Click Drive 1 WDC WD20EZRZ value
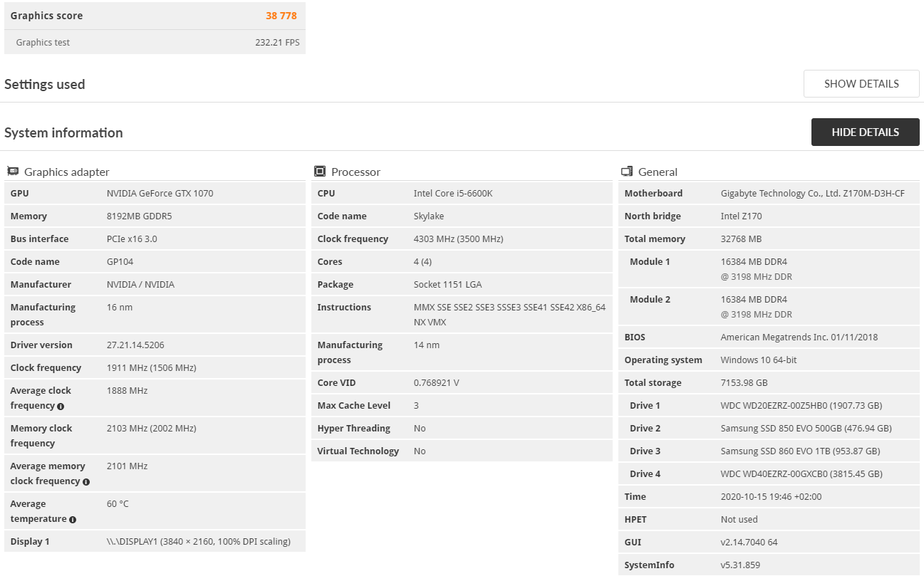This screenshot has height=581, width=924. [801, 405]
